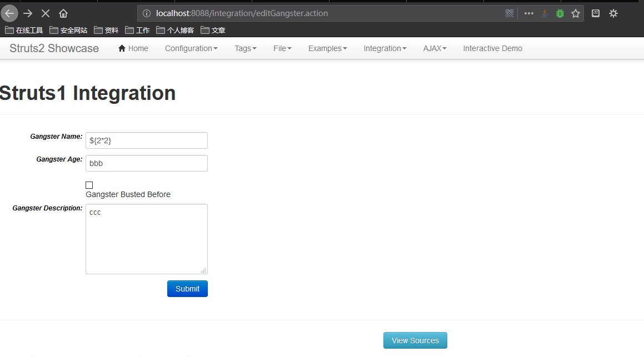Click the Gangster Age label
This screenshot has height=357, width=644.
[x=59, y=159]
